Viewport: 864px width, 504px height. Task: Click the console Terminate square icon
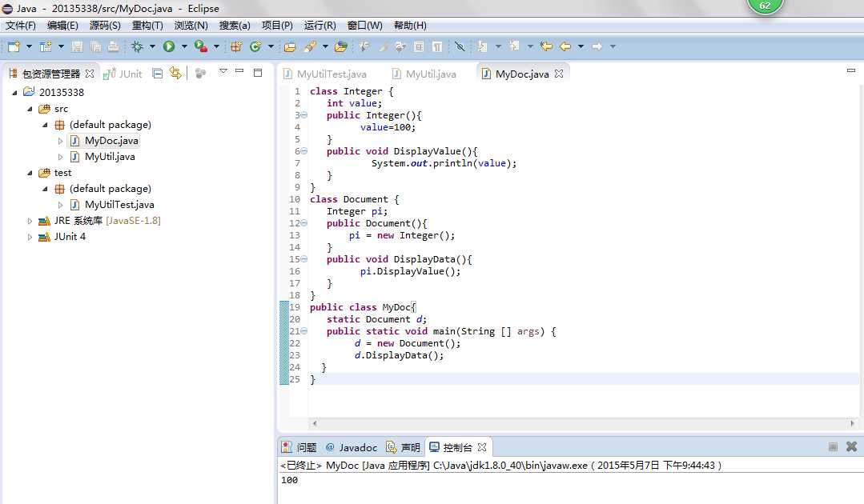tap(833, 446)
